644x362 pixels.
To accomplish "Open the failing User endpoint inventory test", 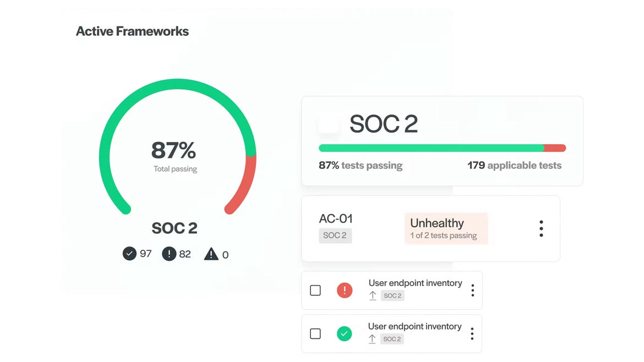I will (415, 283).
